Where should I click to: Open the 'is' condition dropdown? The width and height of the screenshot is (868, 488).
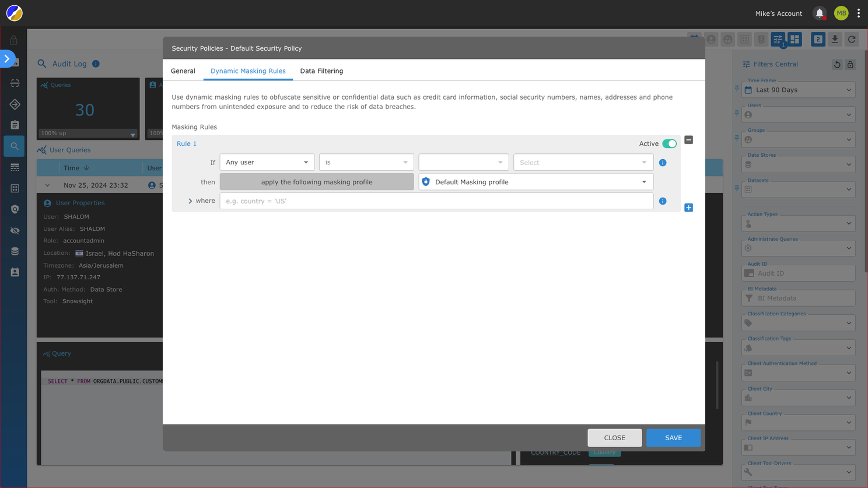[x=366, y=162]
